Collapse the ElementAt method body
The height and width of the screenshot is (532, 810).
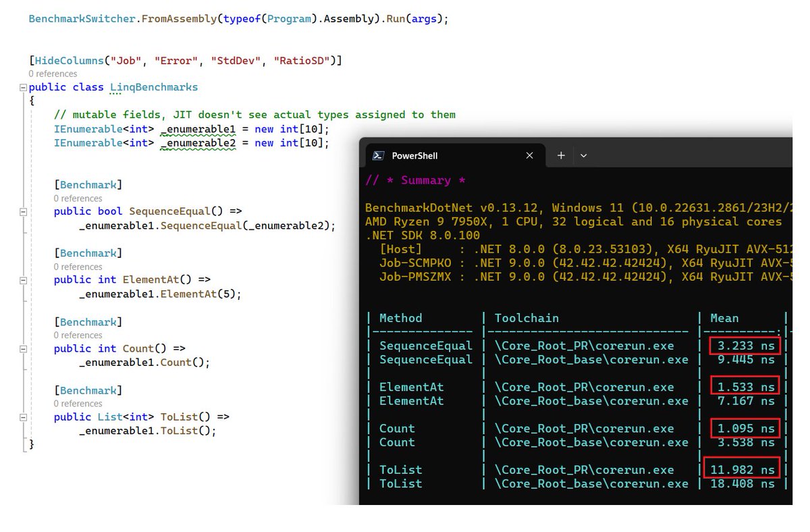[x=22, y=280]
